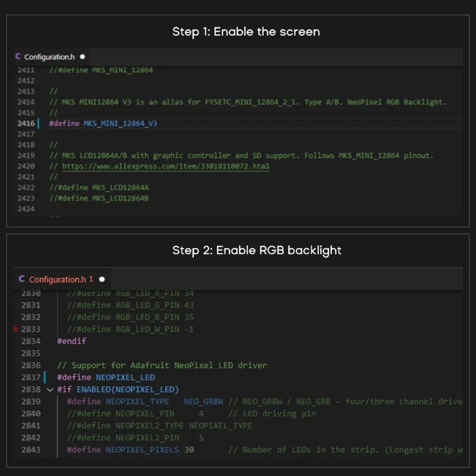Click the MKS LCD12864A/B graphic controller comment
The height and width of the screenshot is (476, 476).
[x=242, y=156]
